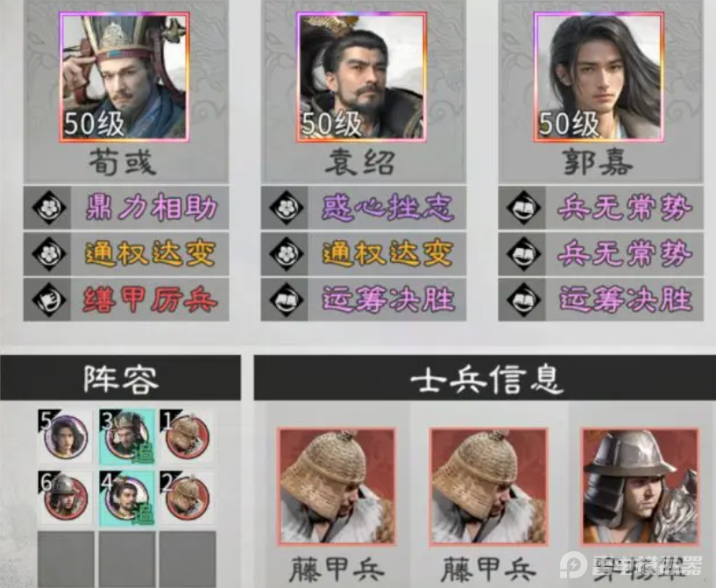Click the book icon beside 袁绍's 运筹决胜
The height and width of the screenshot is (588, 716).
(x=287, y=300)
